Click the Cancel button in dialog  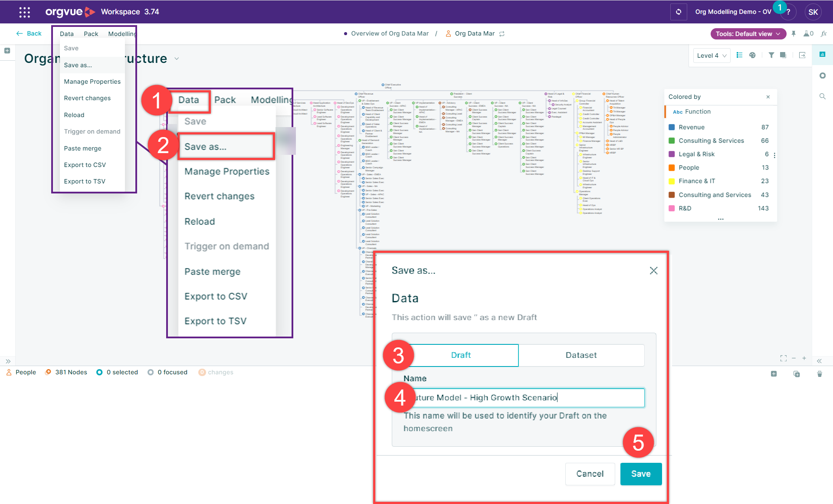[590, 474]
